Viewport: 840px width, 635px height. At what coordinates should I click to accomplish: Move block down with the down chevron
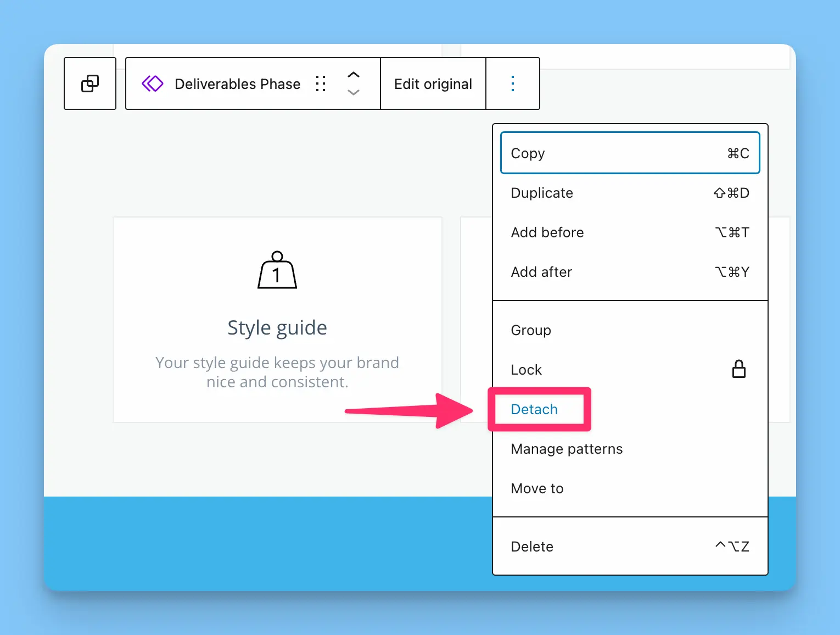[354, 92]
